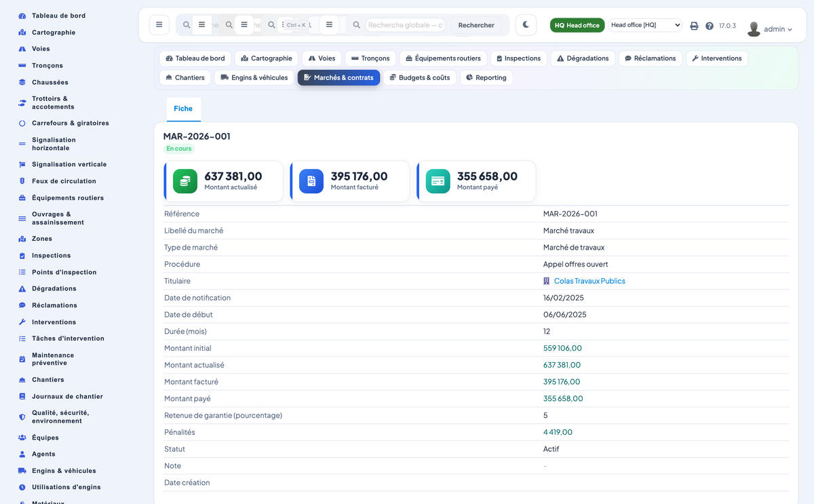Open Reporting in the top navigation pills
This screenshot has width=814, height=504.
[x=486, y=77]
